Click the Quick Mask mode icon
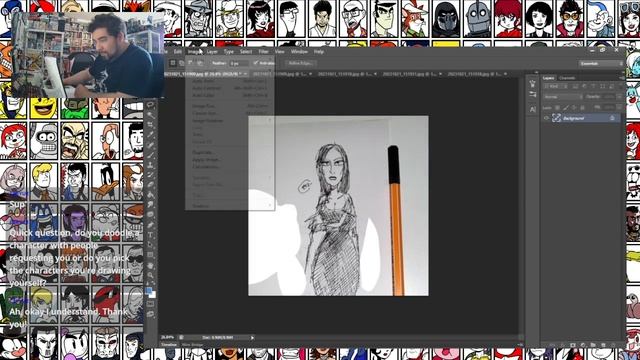The height and width of the screenshot is (360, 640). (150, 304)
